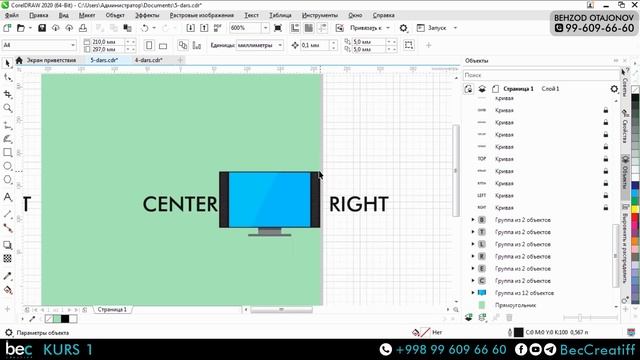Toggle lock on Кривая row with RIGHT thumbnail

point(606,208)
